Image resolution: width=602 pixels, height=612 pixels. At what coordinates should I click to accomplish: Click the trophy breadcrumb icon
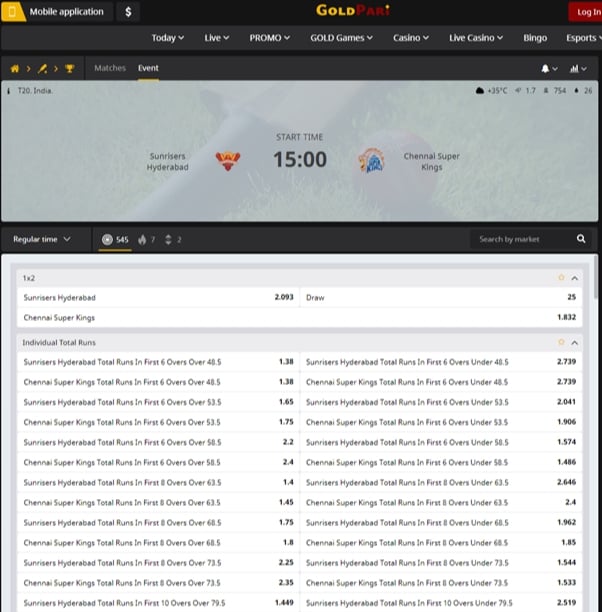(69, 69)
